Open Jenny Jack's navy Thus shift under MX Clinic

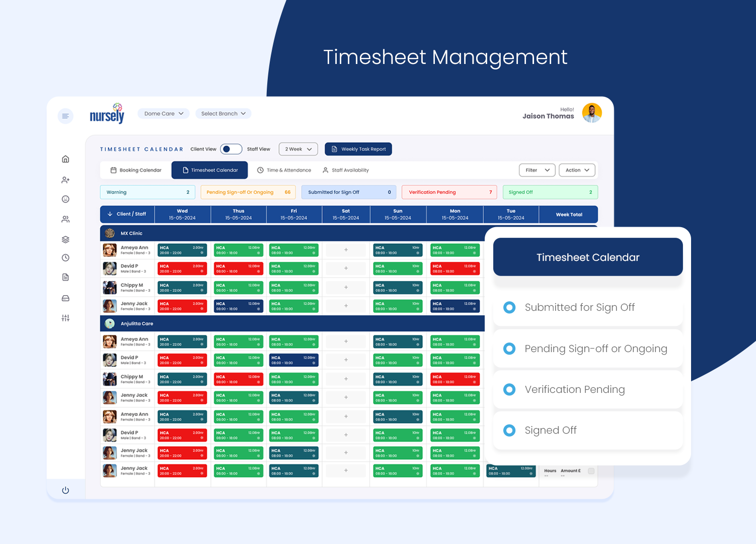coord(239,306)
